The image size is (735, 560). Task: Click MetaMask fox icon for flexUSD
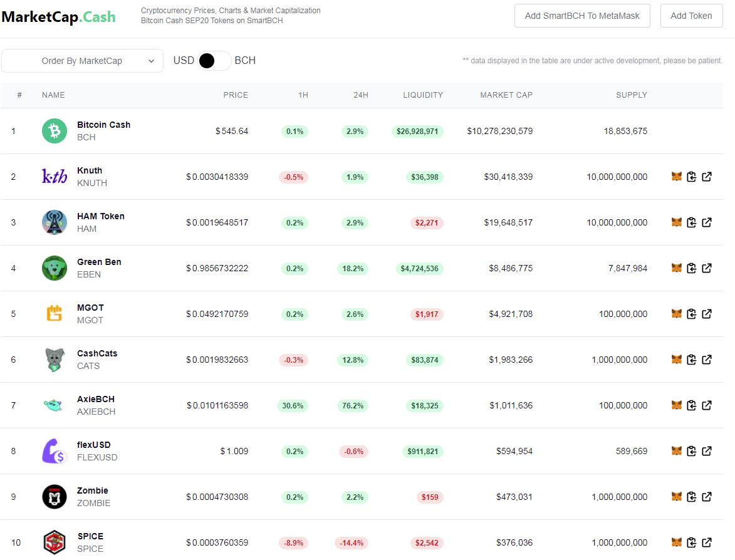click(676, 451)
